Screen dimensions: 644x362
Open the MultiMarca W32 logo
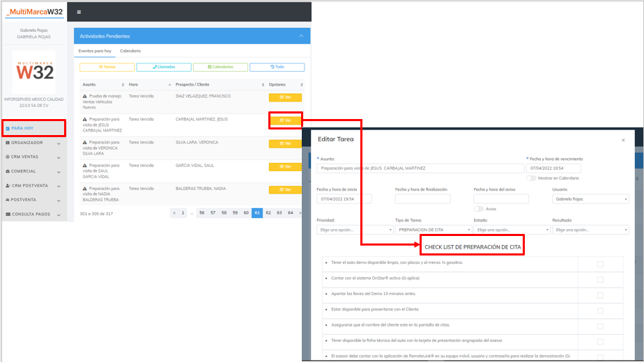pyautogui.click(x=35, y=12)
